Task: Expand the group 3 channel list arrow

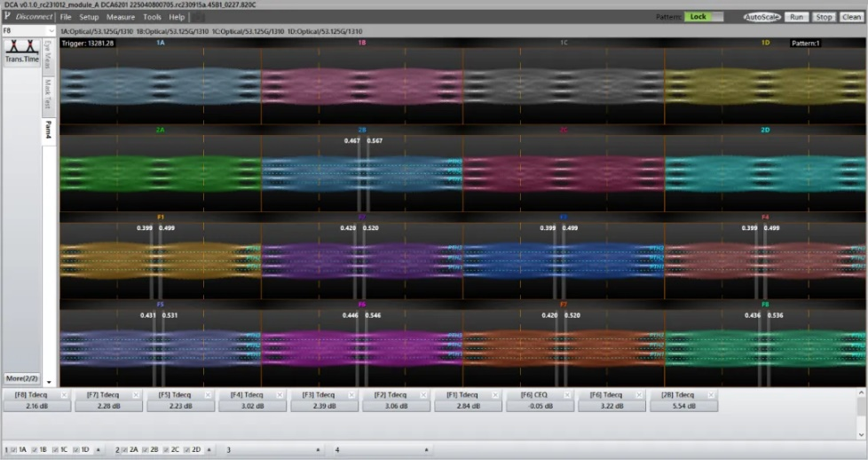Action: 317,450
